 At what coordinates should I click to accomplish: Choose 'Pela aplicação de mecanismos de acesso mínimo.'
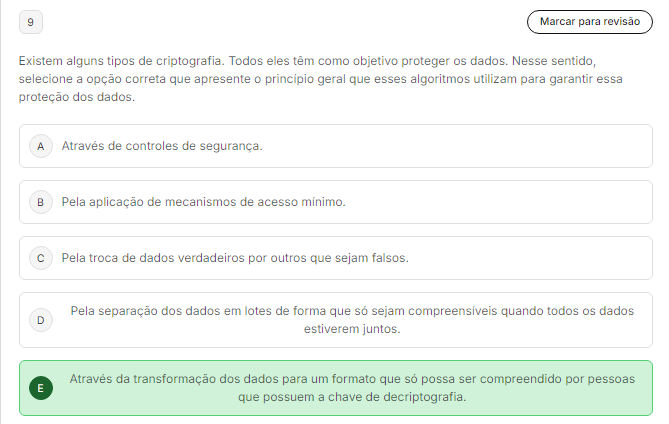coord(203,202)
